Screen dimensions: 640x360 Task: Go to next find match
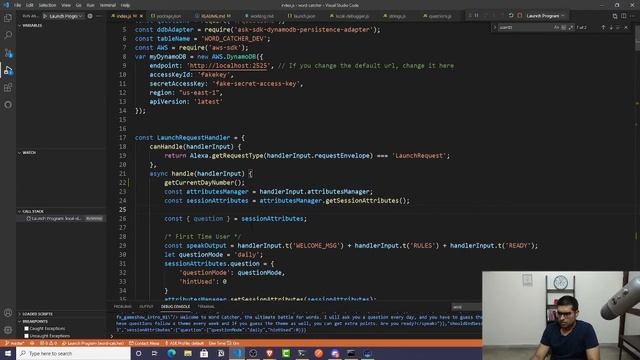tap(611, 27)
